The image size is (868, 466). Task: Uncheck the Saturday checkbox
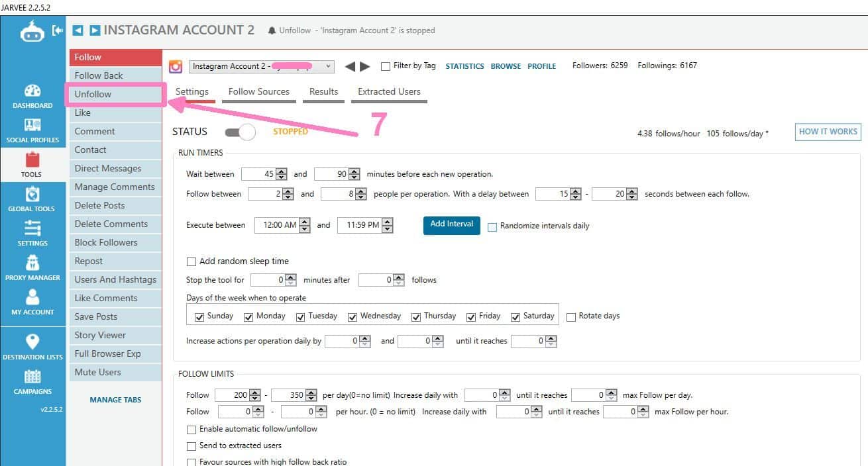(x=515, y=317)
